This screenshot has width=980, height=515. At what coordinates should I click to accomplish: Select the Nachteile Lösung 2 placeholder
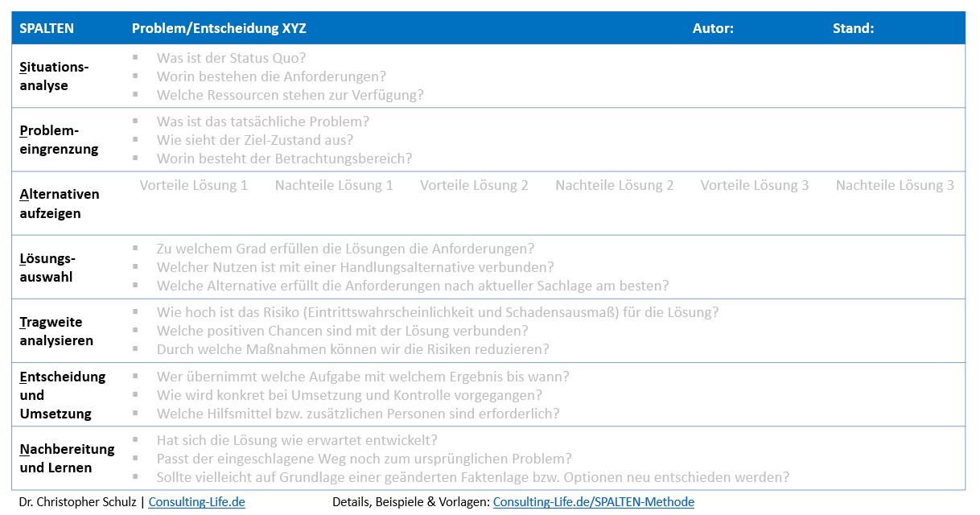[x=615, y=186]
